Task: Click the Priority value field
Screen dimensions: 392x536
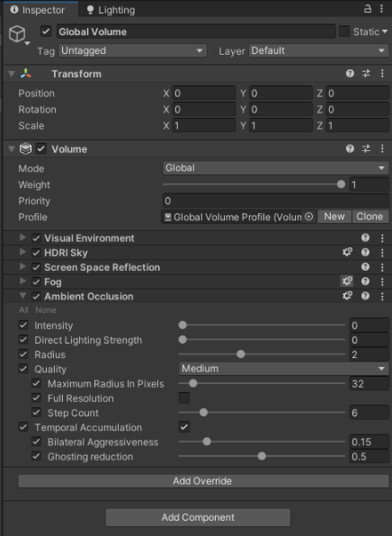Action: (275, 201)
